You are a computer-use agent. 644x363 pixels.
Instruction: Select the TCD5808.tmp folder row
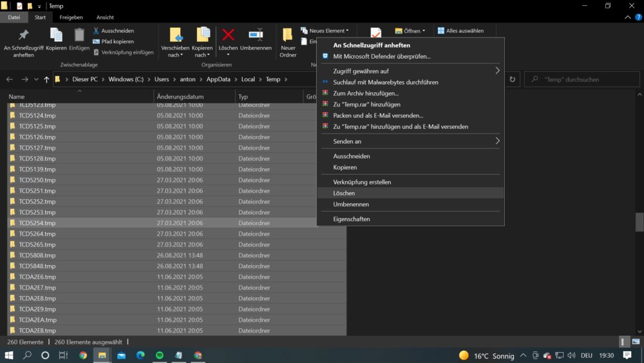pyautogui.click(x=176, y=255)
